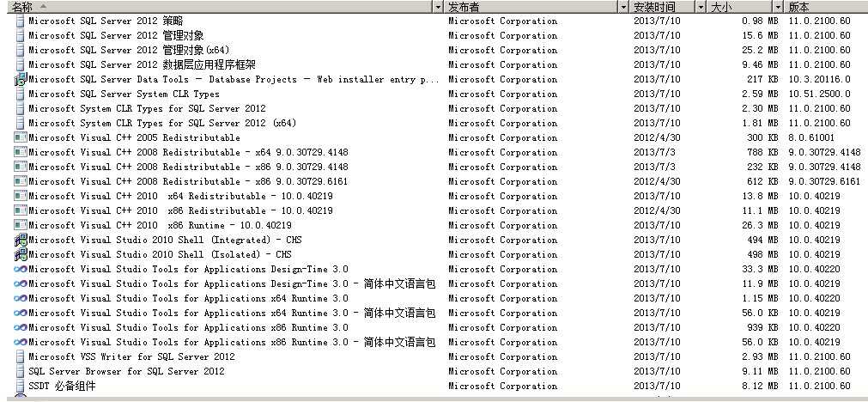This screenshot has width=868, height=402.
Task: Sort by the 发布者 column header
Action: [x=532, y=7]
